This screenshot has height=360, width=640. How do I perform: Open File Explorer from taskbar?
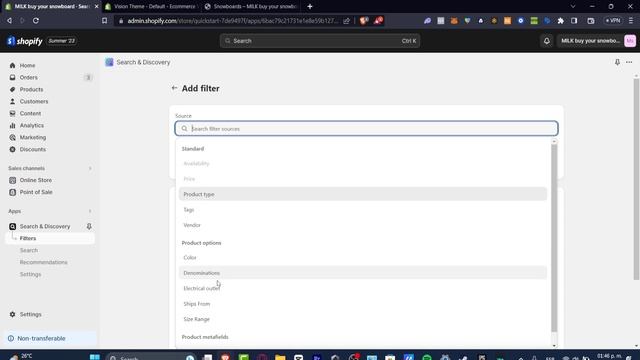(x=280, y=358)
